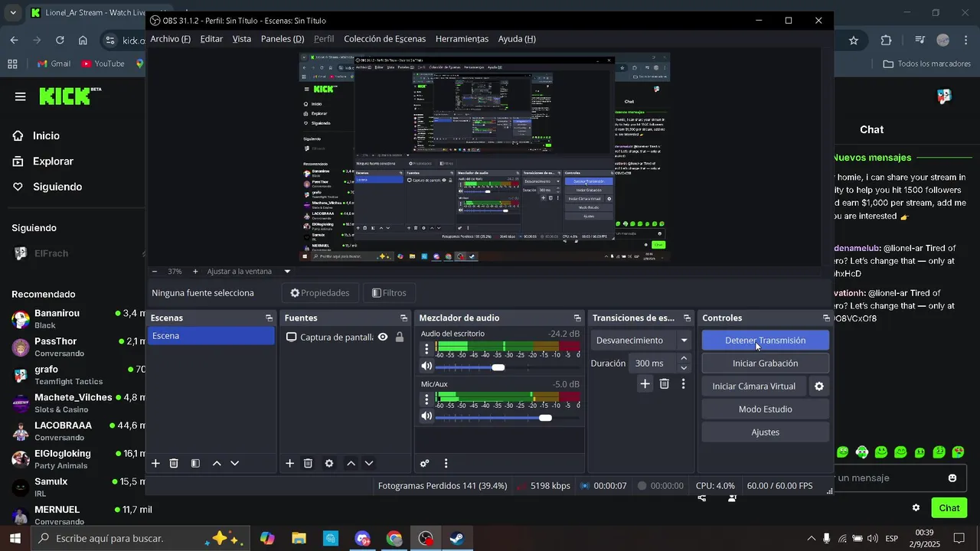
Task: Open scene filters icon in Escenas panel
Action: click(x=195, y=463)
